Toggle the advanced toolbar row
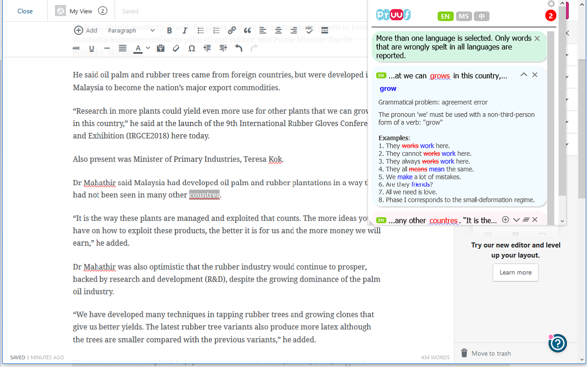The image size is (588, 368). pos(325,31)
